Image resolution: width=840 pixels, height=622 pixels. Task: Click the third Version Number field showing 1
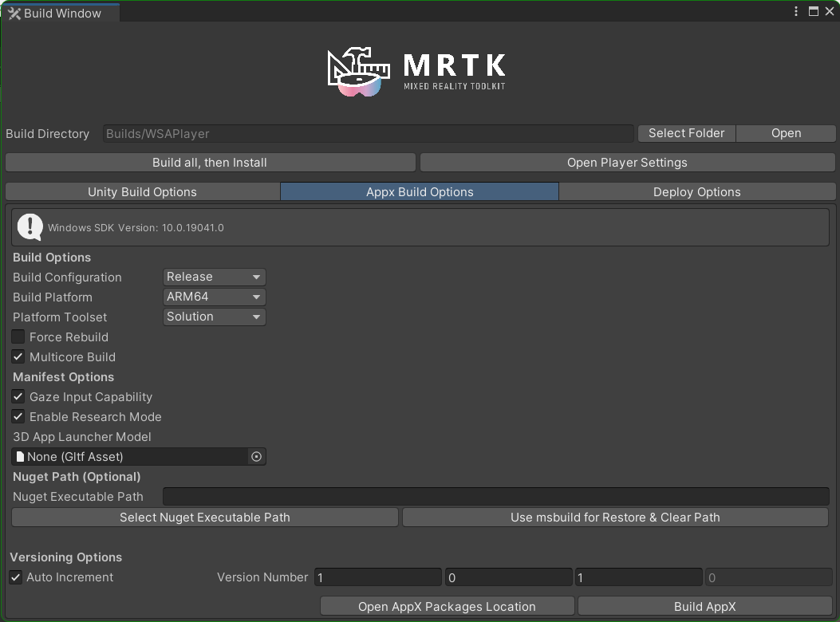(x=638, y=577)
